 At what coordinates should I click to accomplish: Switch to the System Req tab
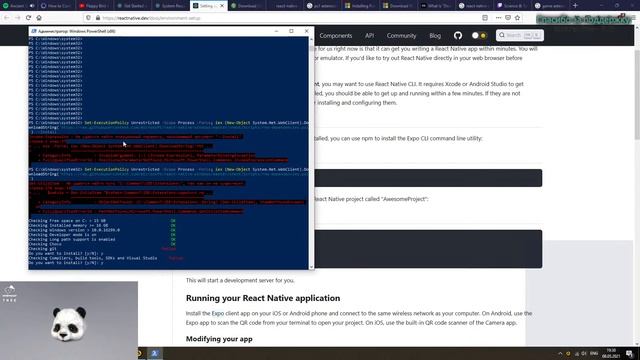(171, 6)
